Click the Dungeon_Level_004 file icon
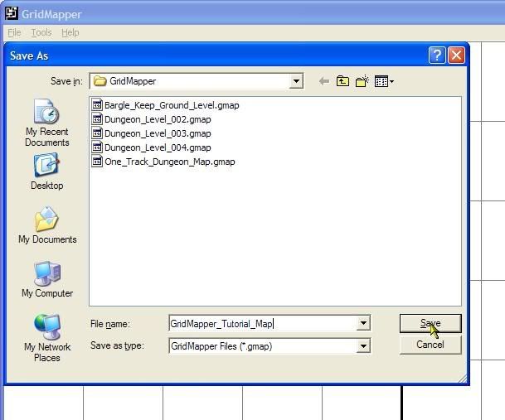This screenshot has width=505, height=420. pyautogui.click(x=97, y=147)
